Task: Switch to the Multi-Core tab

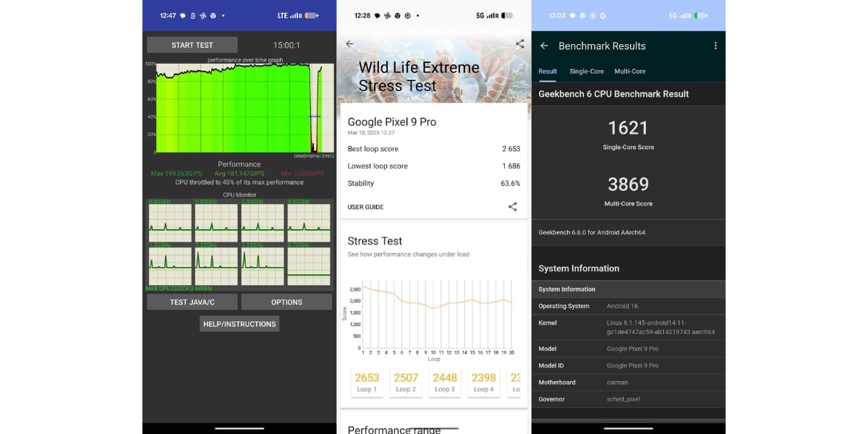Action: [629, 72]
